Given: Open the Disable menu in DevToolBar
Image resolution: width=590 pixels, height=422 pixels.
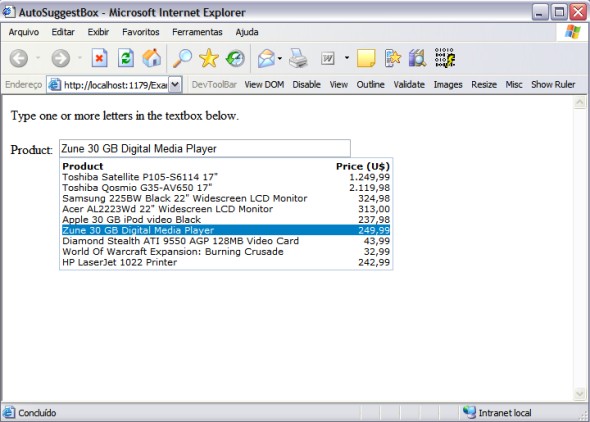Looking at the screenshot, I should click(x=306, y=85).
